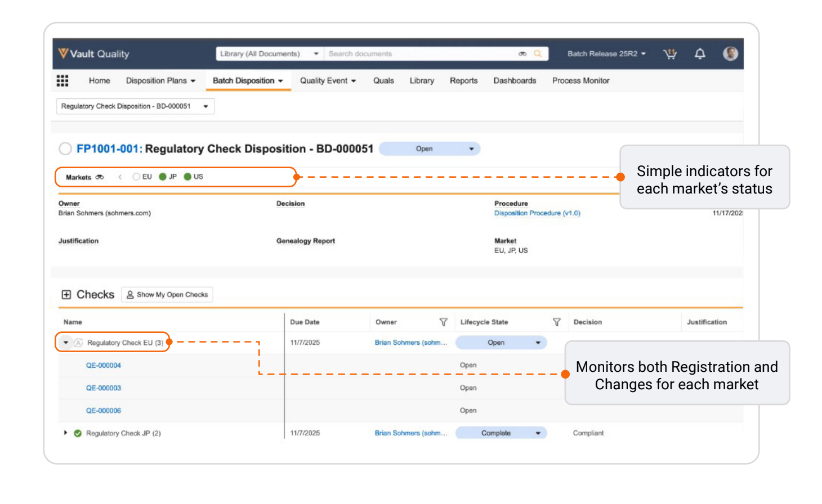Filter the Lifecycle State column

[x=556, y=322]
